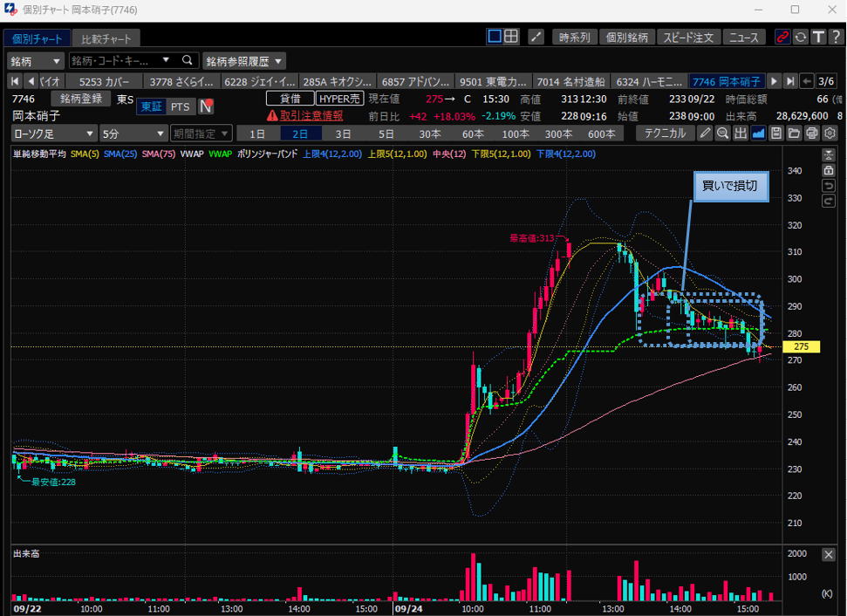Switch to four-pane grid layout
The image size is (847, 616).
coord(511,37)
